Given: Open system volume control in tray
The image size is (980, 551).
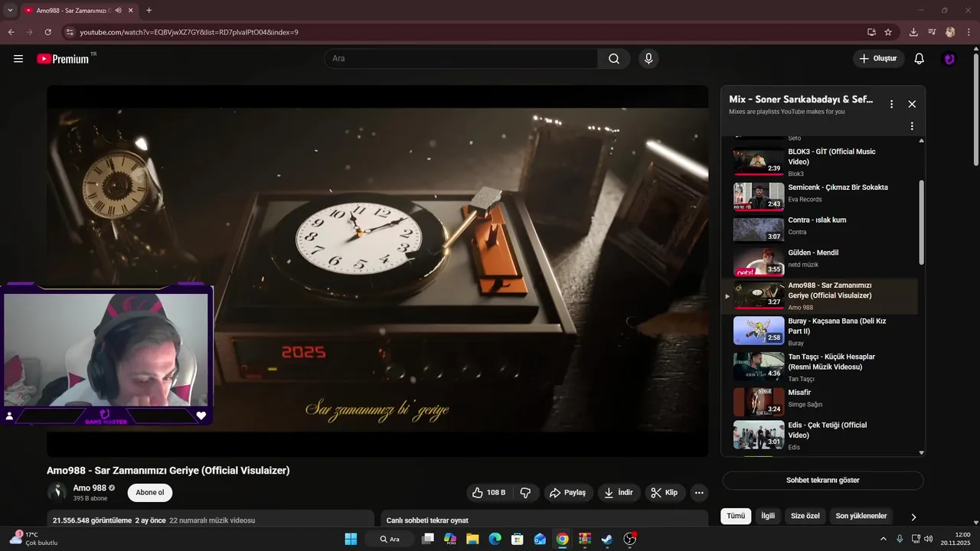Looking at the screenshot, I should (929, 539).
